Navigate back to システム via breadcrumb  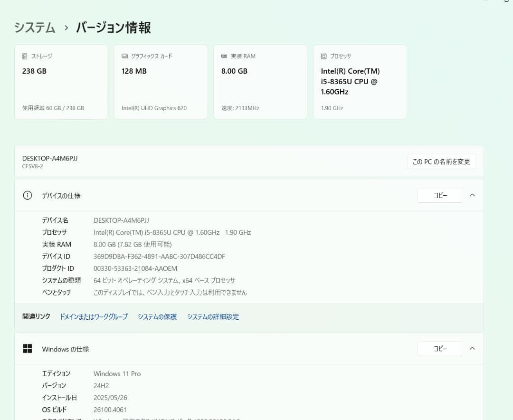coord(34,28)
